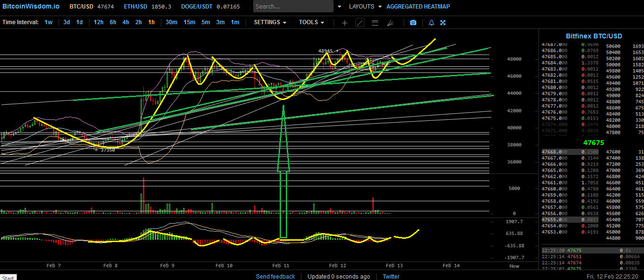644x280 pixels.
Task: Select the horizontal lines drawing tool
Action: pos(375,22)
